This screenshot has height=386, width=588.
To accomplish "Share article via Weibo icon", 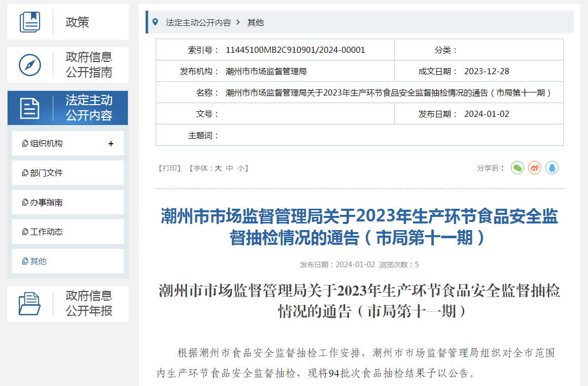I will pos(535,168).
